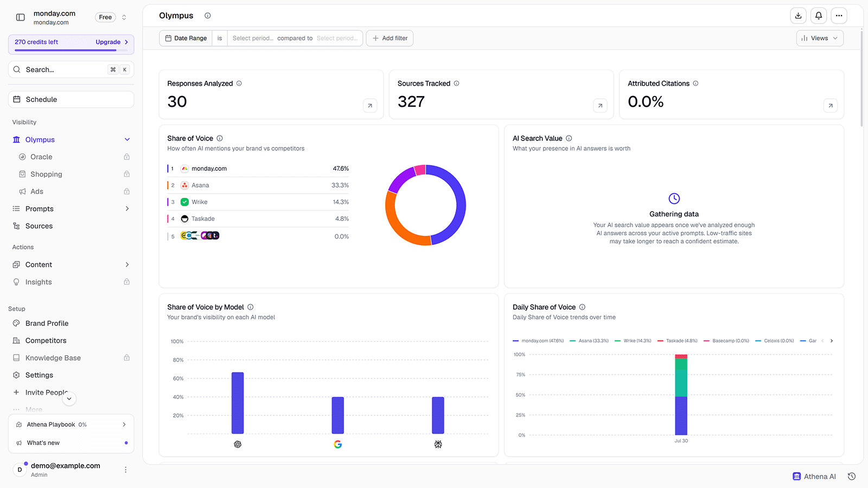Toggle the Asana (33.3%) legend entry
Screen dimensions: 868x488
click(589, 341)
